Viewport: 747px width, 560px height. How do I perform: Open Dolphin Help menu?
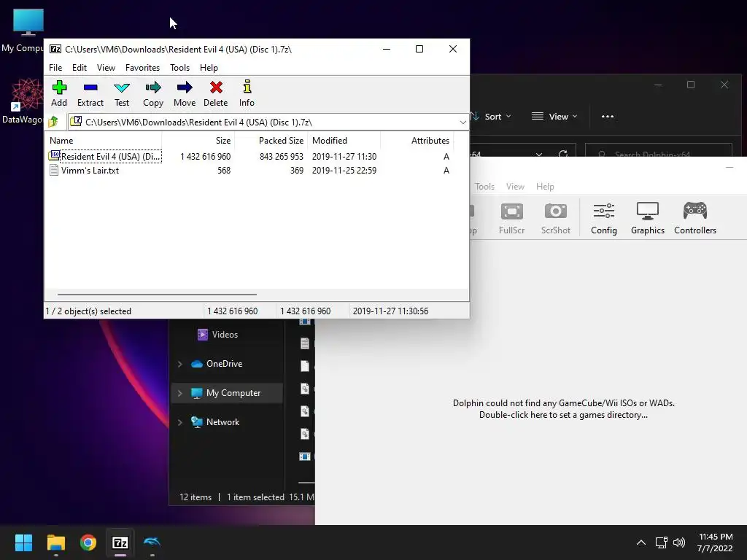click(545, 187)
